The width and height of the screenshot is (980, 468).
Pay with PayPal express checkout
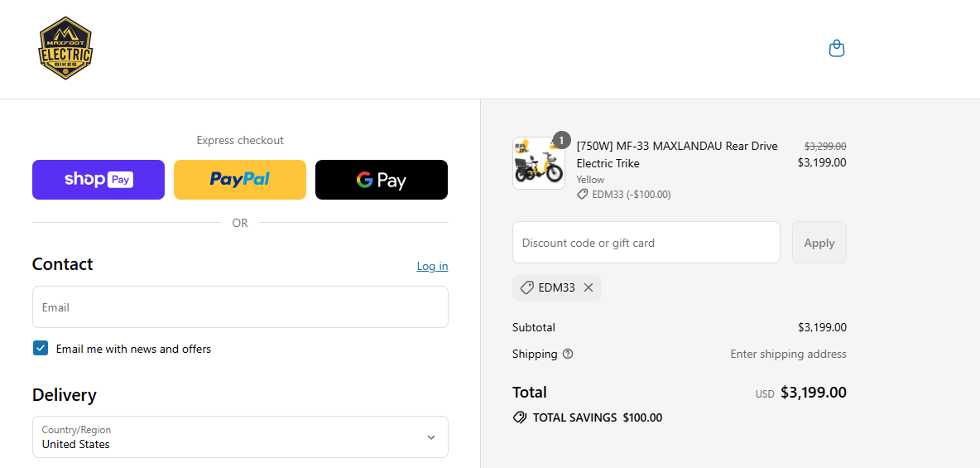pos(240,180)
